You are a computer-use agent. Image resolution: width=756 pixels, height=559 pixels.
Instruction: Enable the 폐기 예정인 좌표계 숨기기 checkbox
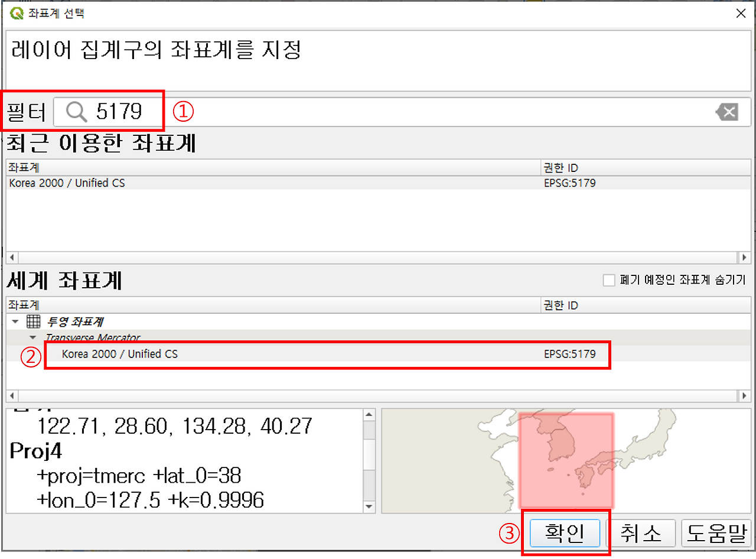coord(609,279)
